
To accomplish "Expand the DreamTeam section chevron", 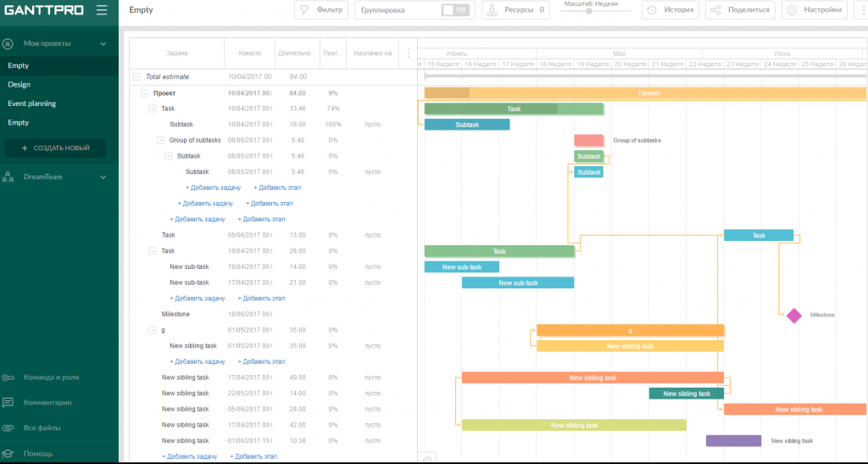I will point(103,177).
